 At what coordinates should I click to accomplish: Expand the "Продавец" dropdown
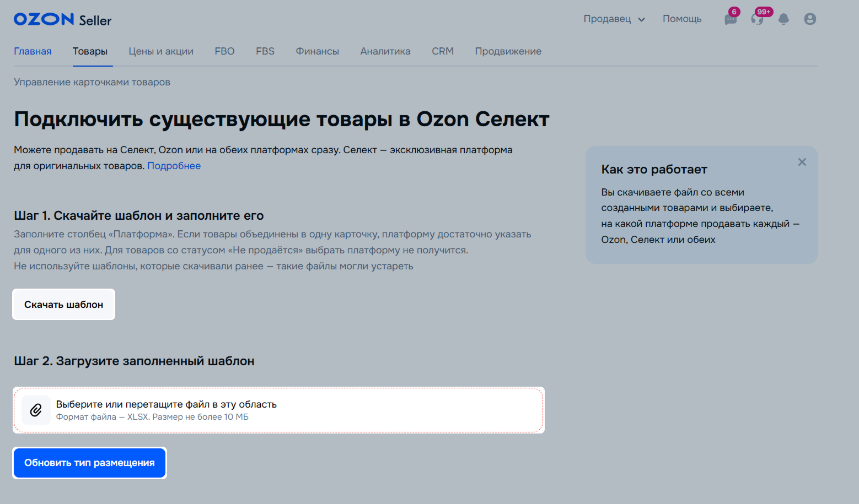point(614,19)
